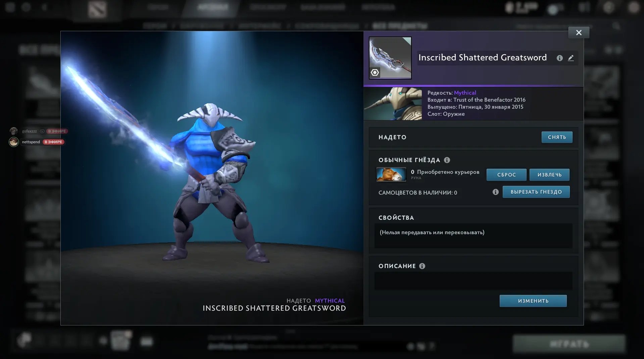Click the profile avatar at top right
The width and height of the screenshot is (644, 359).
point(634,7)
